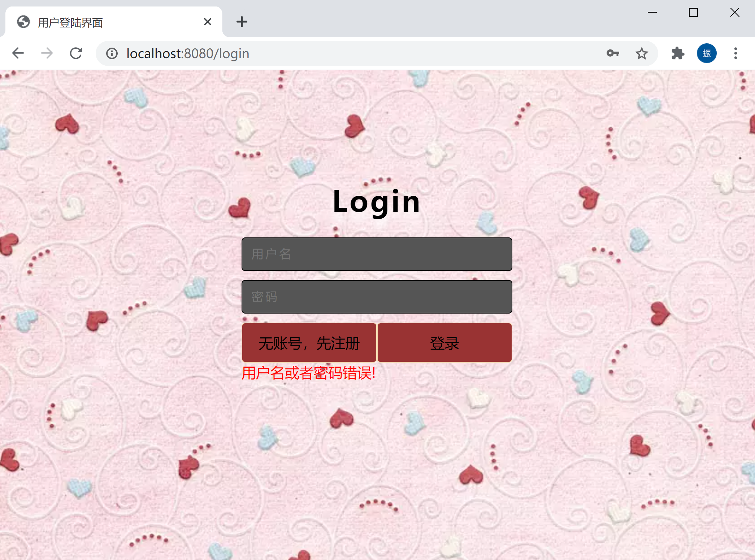Click the 无账号，先注册 button
Screen dimensions: 755x560
[x=309, y=343]
